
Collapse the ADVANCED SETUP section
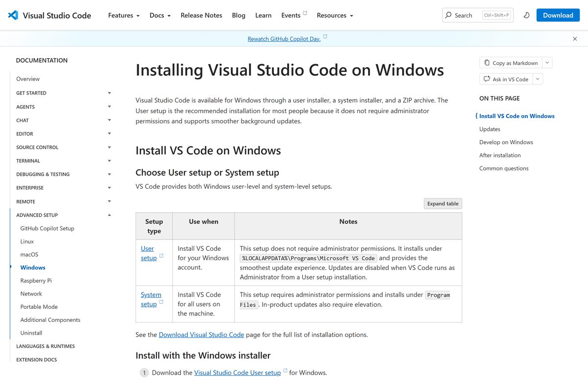(x=64, y=215)
